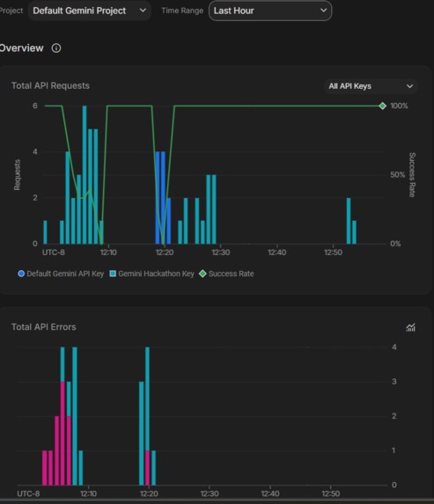Click the Total API Requests heading

click(x=50, y=86)
